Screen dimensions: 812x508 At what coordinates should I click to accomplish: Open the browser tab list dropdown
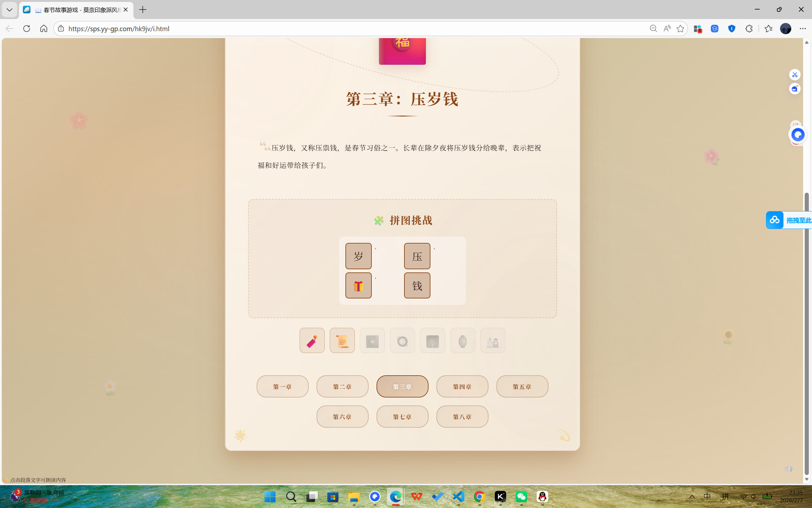(9, 9)
